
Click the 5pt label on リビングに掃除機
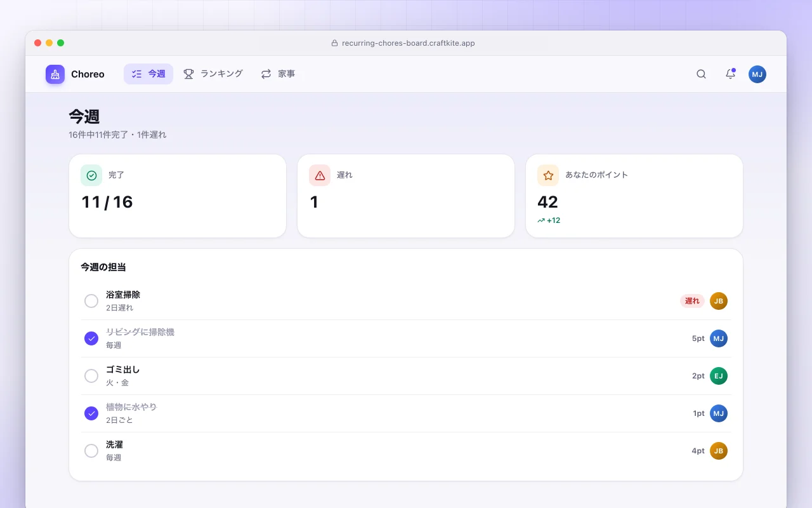698,338
